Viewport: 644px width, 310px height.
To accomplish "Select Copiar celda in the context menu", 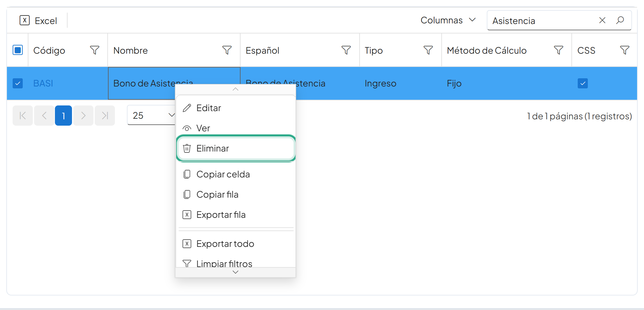I will pyautogui.click(x=236, y=174).
